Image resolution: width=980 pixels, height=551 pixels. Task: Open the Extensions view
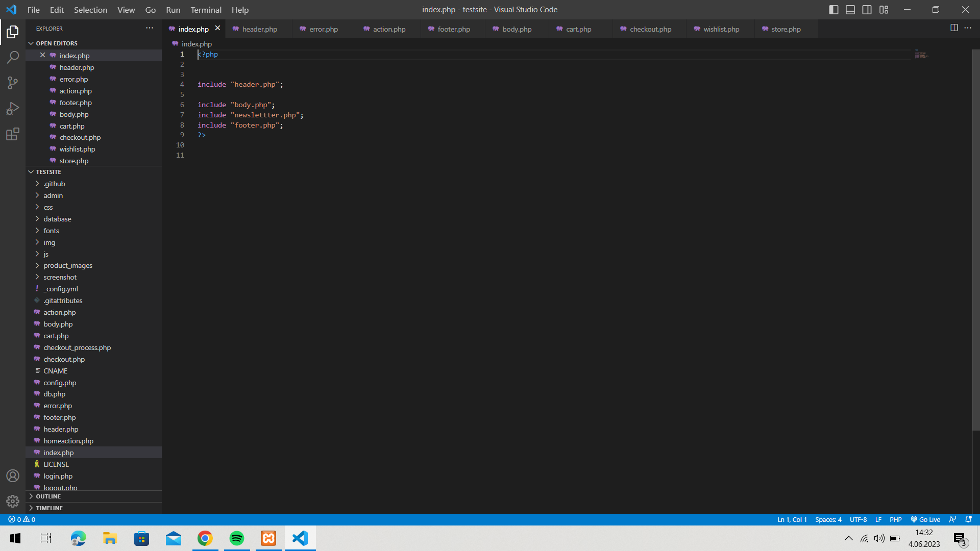(x=13, y=134)
